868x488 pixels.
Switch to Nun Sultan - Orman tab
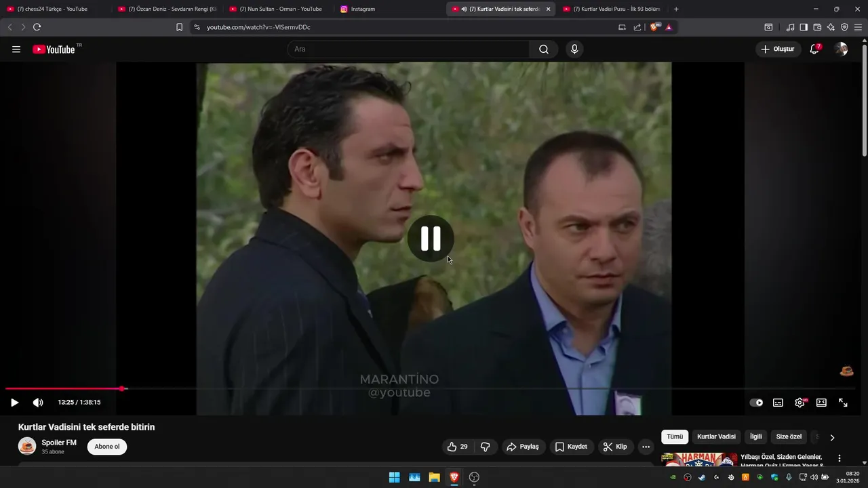tap(278, 9)
